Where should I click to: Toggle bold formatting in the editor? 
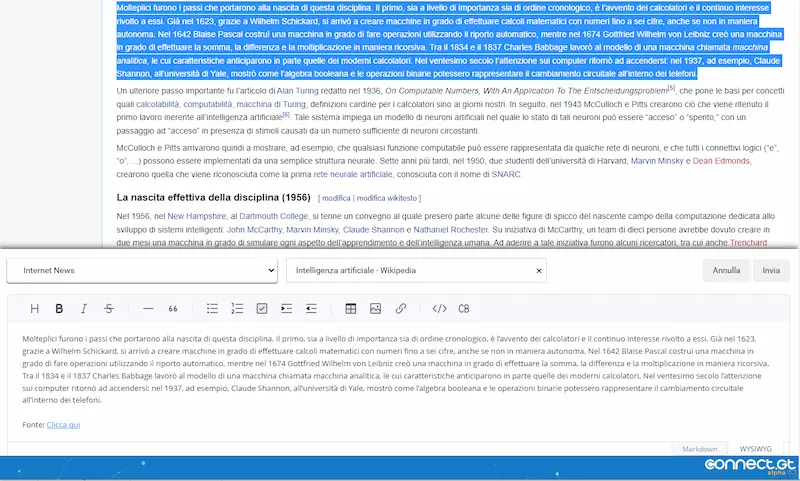click(x=59, y=309)
